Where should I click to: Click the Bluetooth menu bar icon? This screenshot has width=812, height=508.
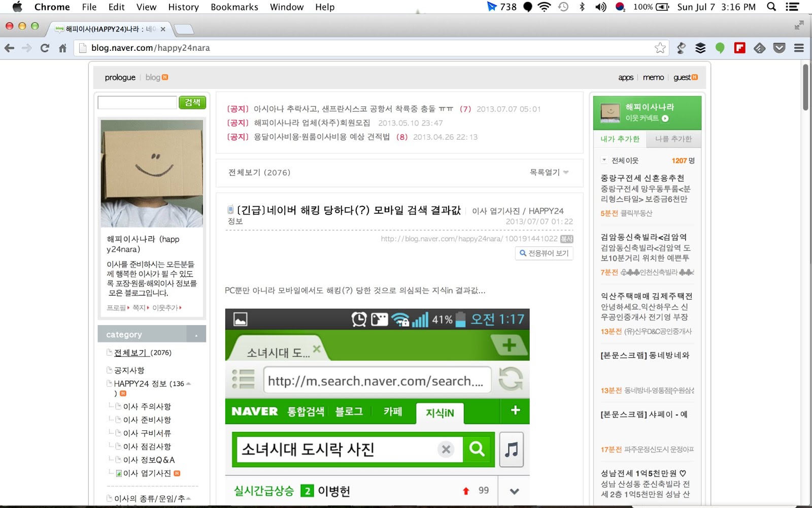(x=582, y=7)
